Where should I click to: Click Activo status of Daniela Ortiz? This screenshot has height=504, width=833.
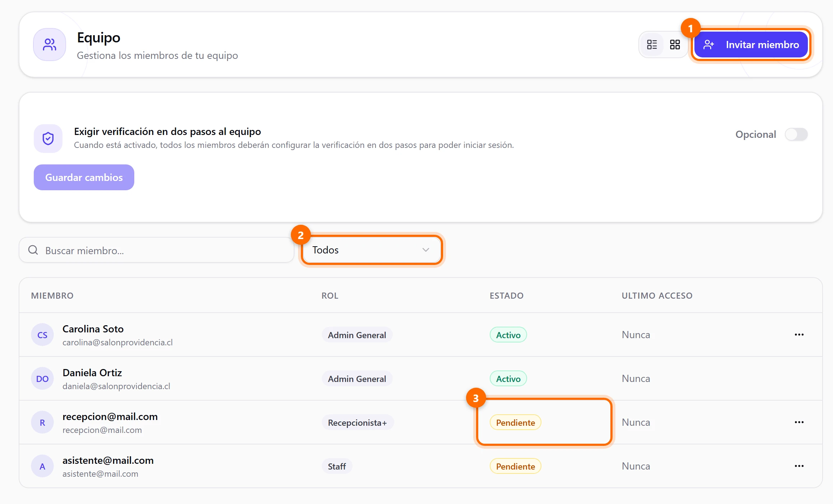(x=508, y=379)
